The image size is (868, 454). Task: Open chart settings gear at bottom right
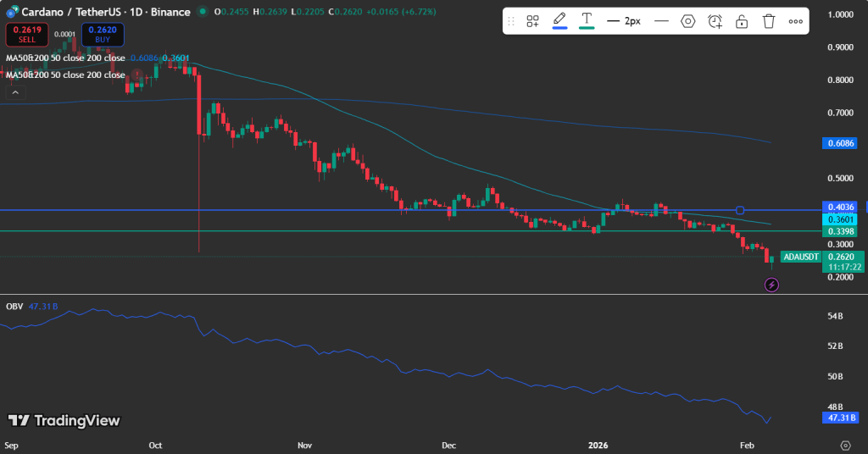click(845, 446)
